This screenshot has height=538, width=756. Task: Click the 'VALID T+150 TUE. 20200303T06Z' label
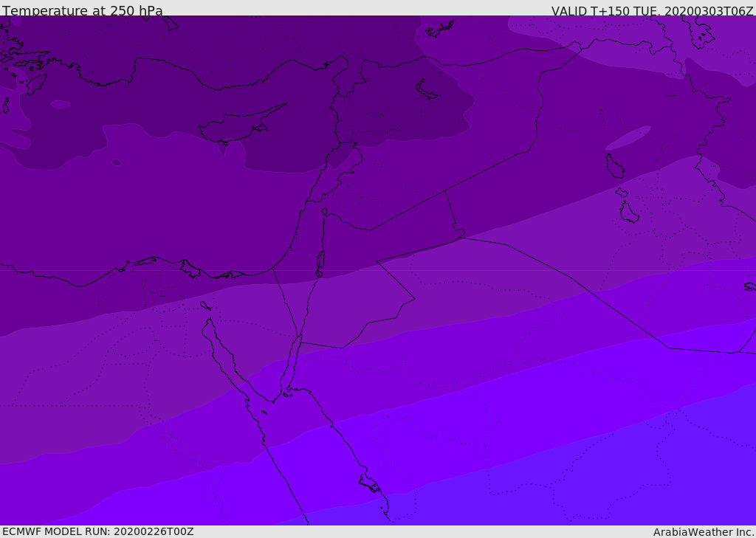653,10
